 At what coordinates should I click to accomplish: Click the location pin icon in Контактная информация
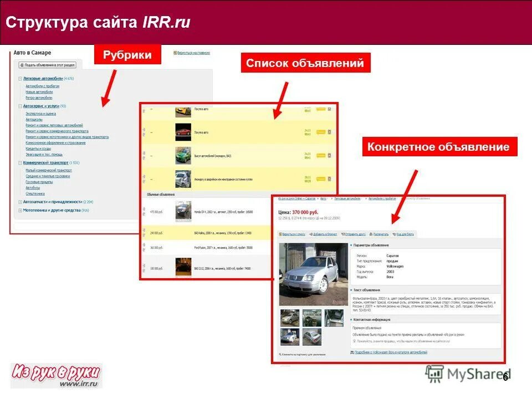pos(355,340)
